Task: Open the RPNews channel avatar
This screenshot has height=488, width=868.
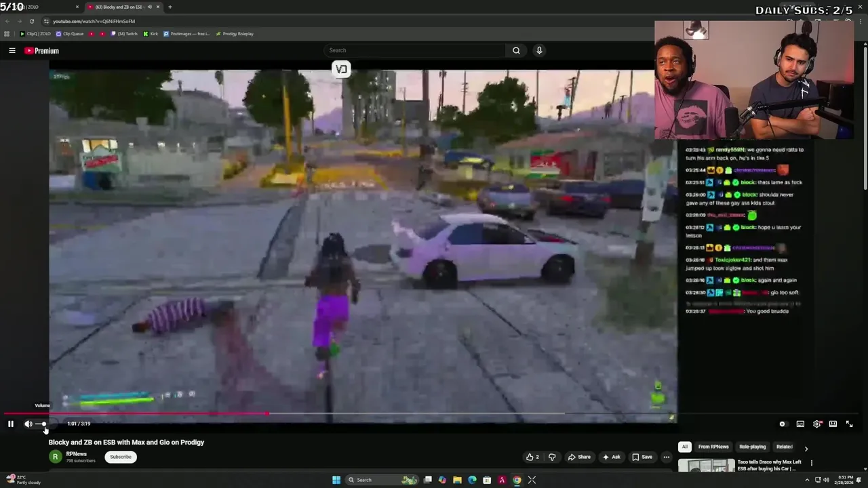Action: 55,457
